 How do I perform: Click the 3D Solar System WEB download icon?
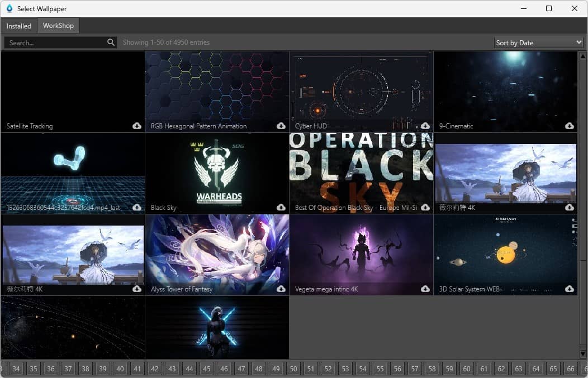(x=569, y=289)
